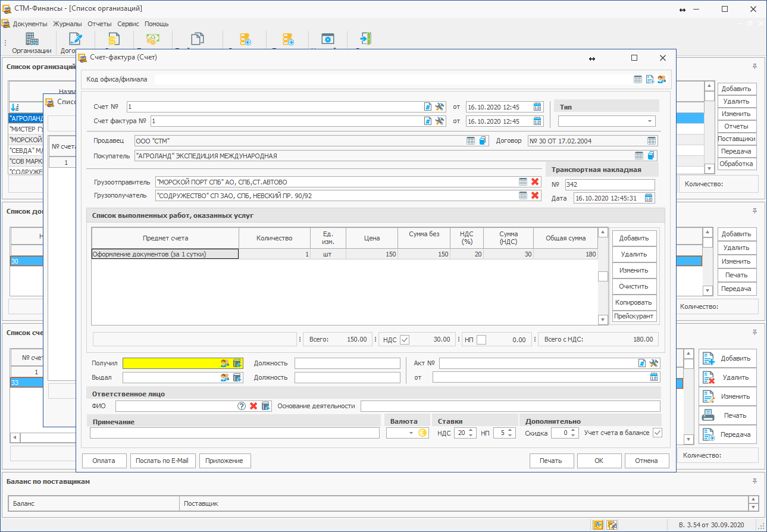The width and height of the screenshot is (767, 532).
Task: Open the Документы menu
Action: pos(30,24)
